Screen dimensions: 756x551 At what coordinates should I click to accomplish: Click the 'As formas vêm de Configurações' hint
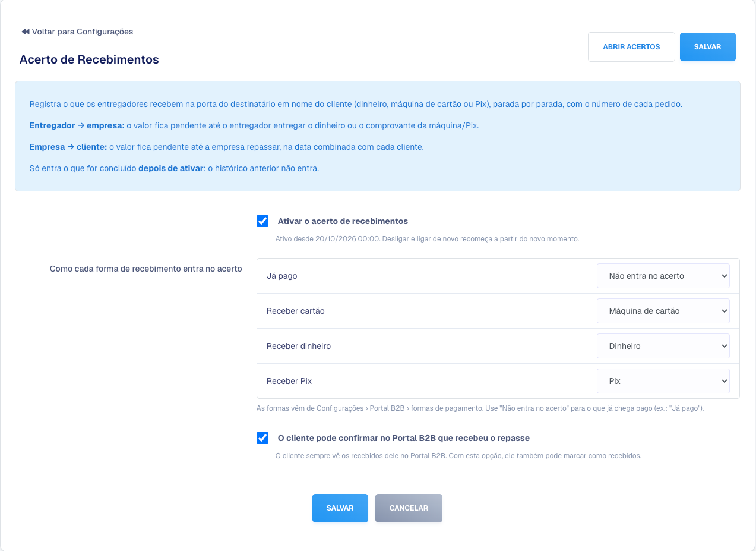pyautogui.click(x=480, y=408)
